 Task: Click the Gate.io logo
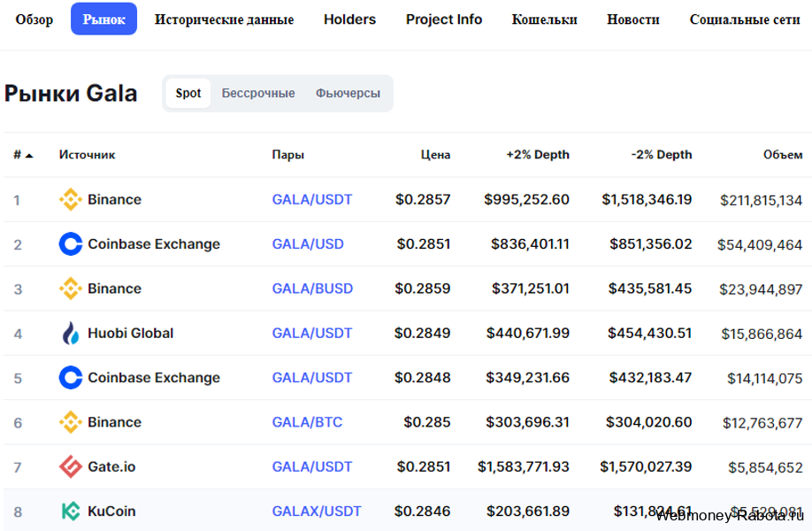pyautogui.click(x=71, y=466)
